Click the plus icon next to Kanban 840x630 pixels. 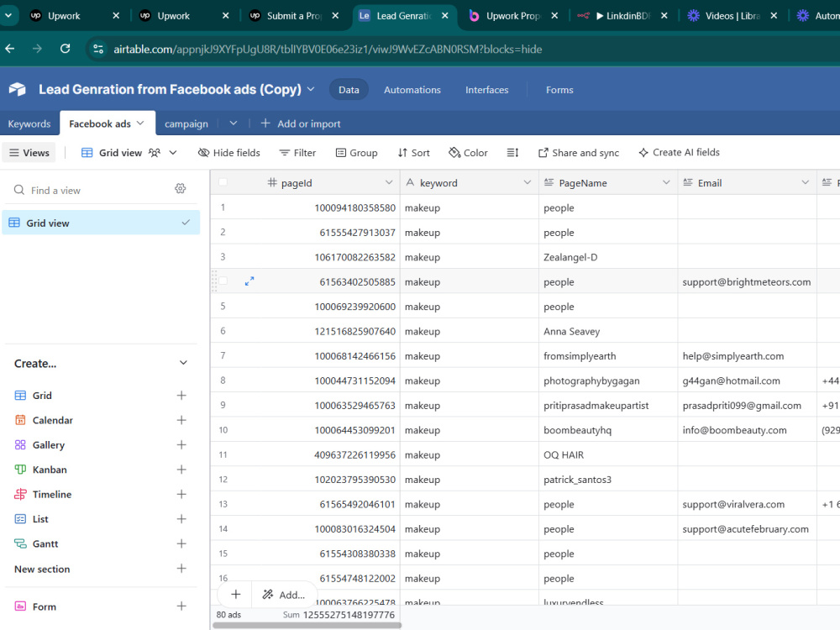tap(181, 470)
